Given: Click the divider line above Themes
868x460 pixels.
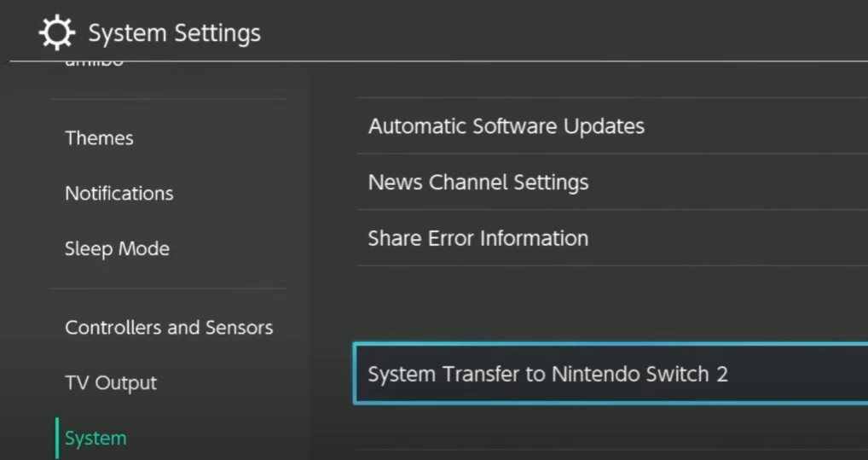Looking at the screenshot, I should tap(168, 99).
